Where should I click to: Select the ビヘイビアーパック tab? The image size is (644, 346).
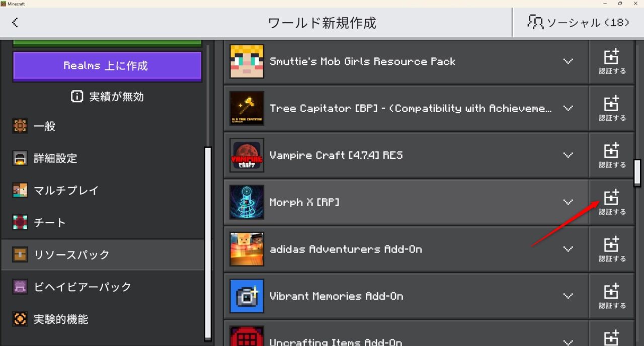click(103, 287)
